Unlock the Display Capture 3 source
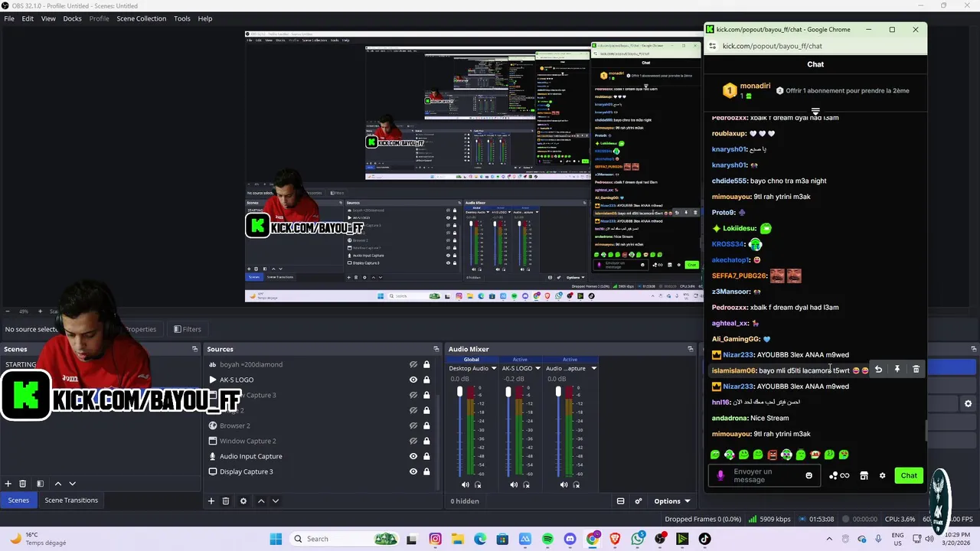 point(426,471)
